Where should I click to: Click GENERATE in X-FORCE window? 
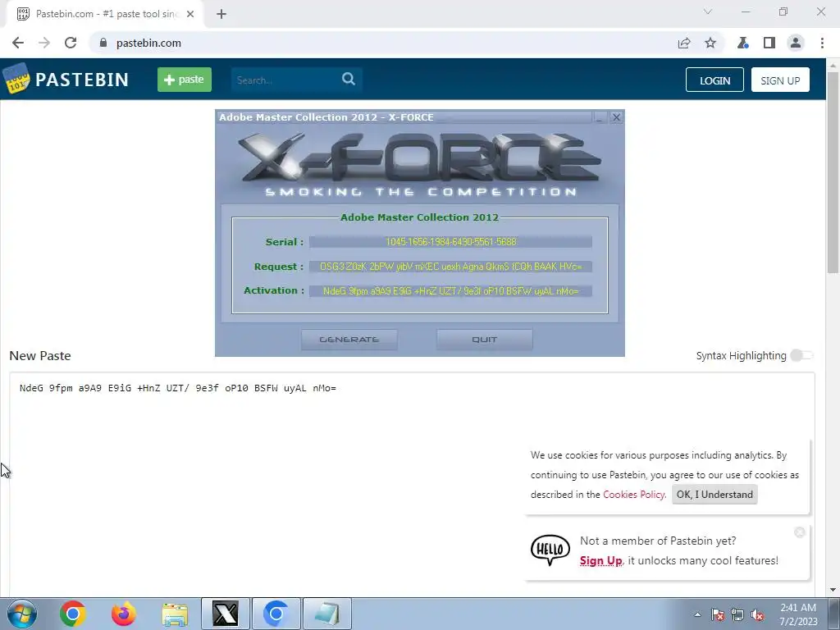(349, 340)
